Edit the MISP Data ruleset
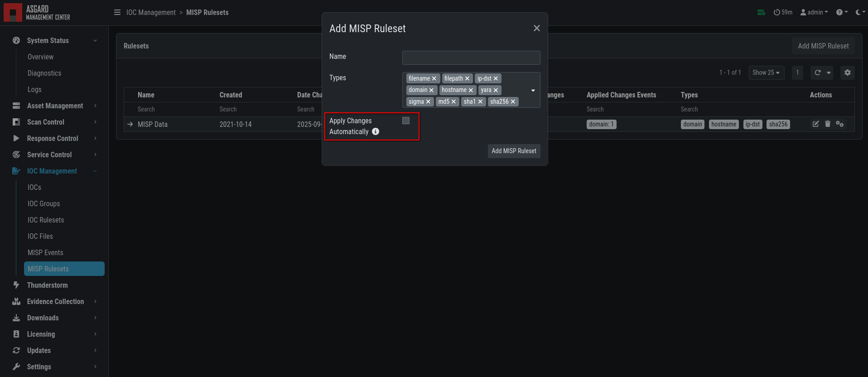The image size is (868, 377). pyautogui.click(x=815, y=124)
